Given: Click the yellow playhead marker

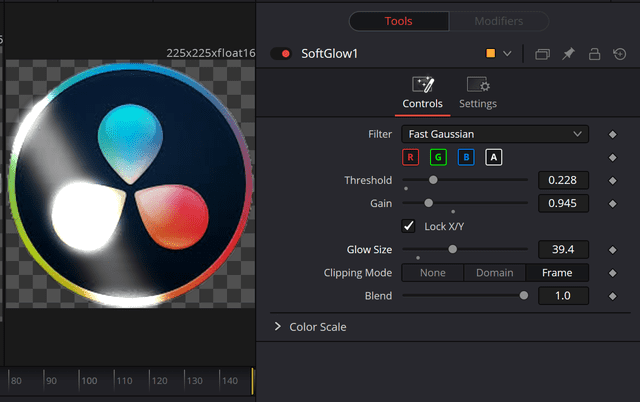Looking at the screenshot, I should (252, 381).
